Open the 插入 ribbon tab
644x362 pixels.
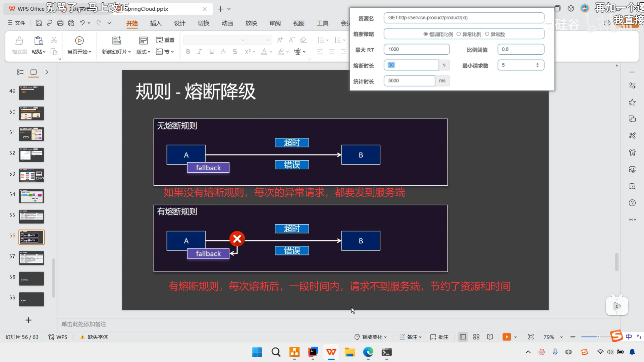pos(156,23)
